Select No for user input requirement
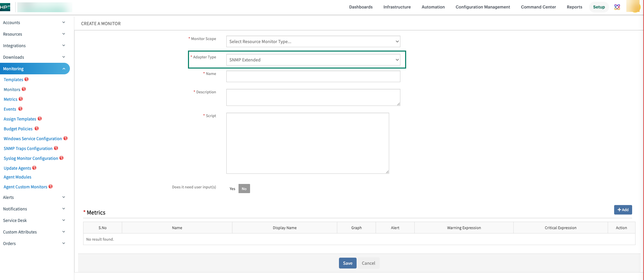The width and height of the screenshot is (644, 280). click(244, 189)
